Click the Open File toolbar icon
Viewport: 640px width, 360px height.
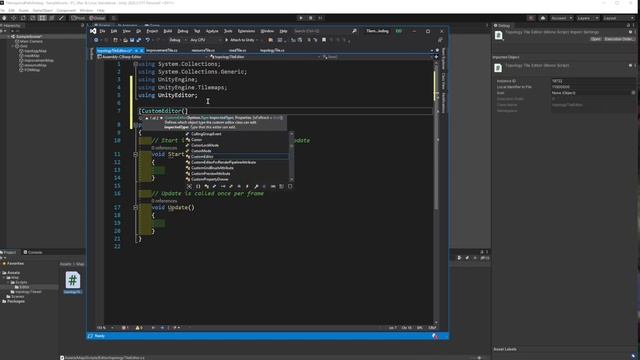125,40
